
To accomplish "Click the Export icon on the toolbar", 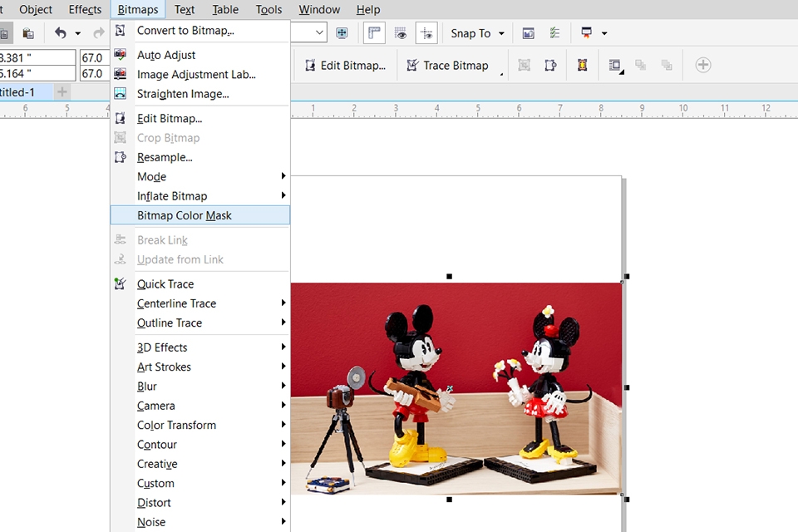I will [x=527, y=33].
